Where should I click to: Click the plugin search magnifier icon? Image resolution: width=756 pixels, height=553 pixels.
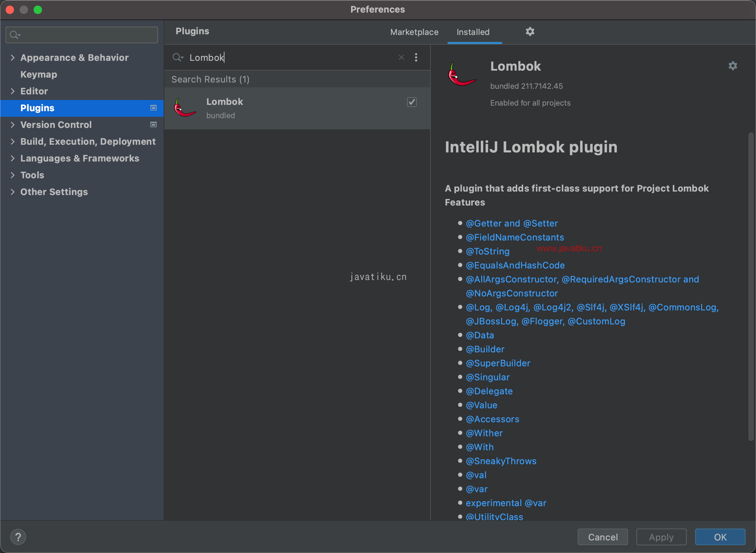pos(178,57)
